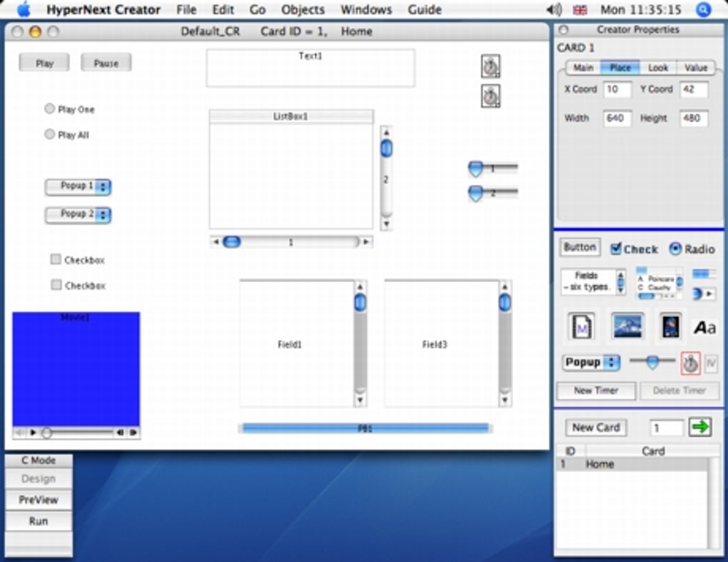Switch to PreView mode

click(39, 500)
